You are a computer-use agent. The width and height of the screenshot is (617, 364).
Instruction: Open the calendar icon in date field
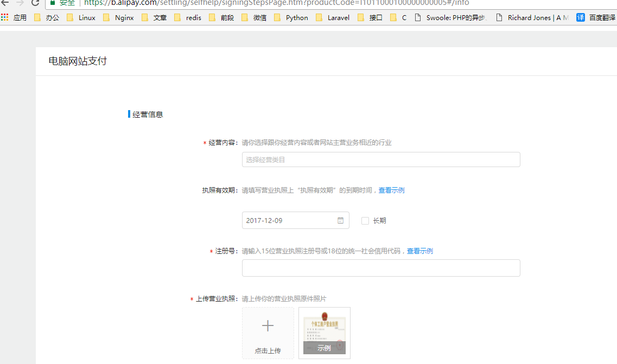(340, 220)
